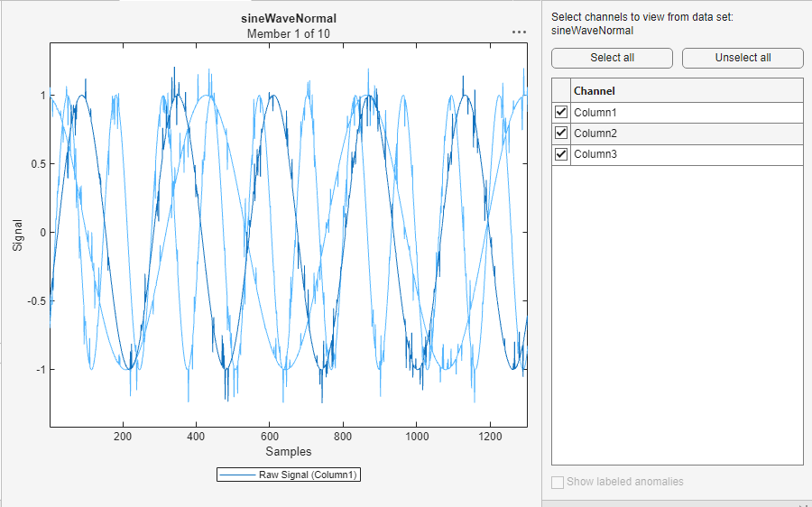Disable the Column3 channel checkbox
The height and width of the screenshot is (507, 812).
[x=561, y=154]
